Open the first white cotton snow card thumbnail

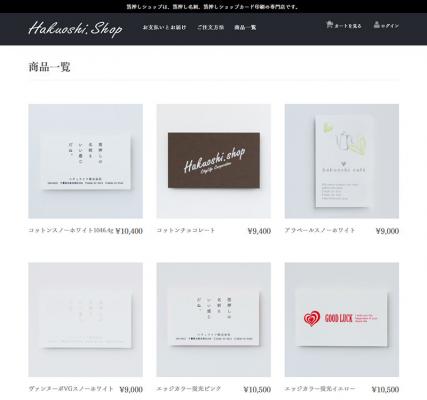(85, 161)
